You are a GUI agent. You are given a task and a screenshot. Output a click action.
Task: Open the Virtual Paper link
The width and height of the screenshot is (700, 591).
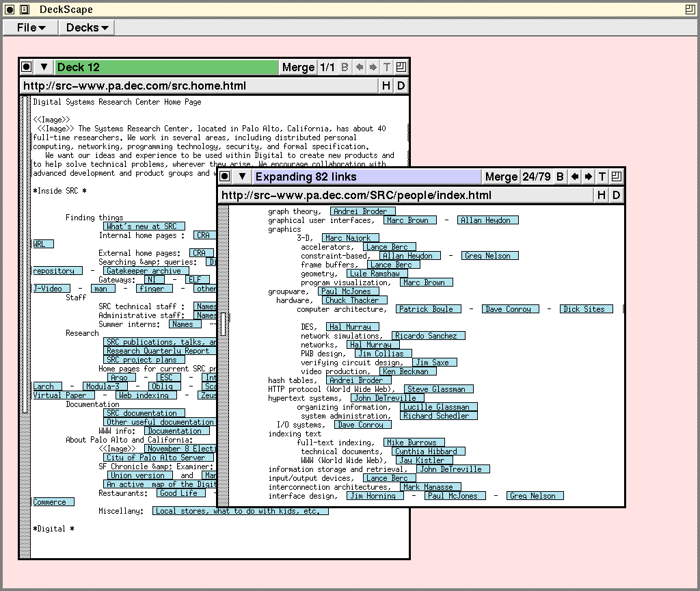(x=64, y=395)
